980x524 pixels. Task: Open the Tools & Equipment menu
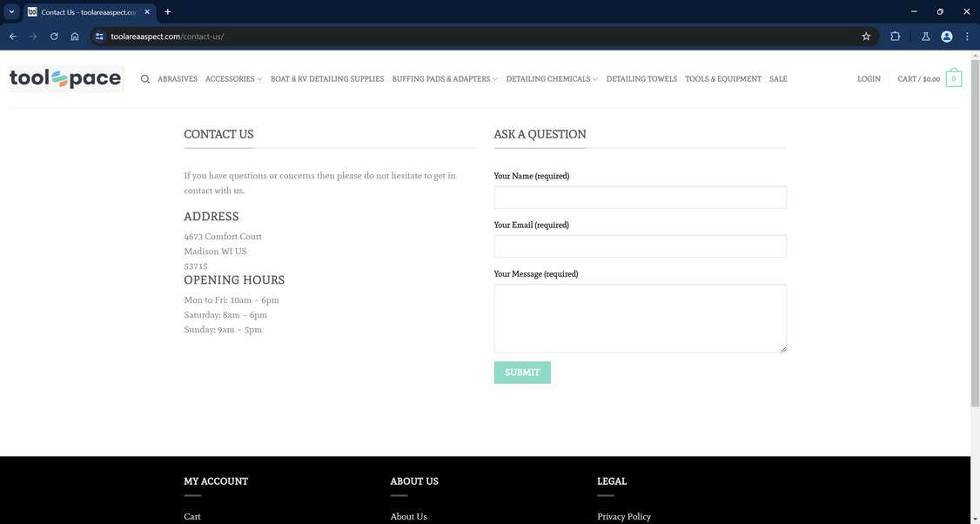click(723, 78)
